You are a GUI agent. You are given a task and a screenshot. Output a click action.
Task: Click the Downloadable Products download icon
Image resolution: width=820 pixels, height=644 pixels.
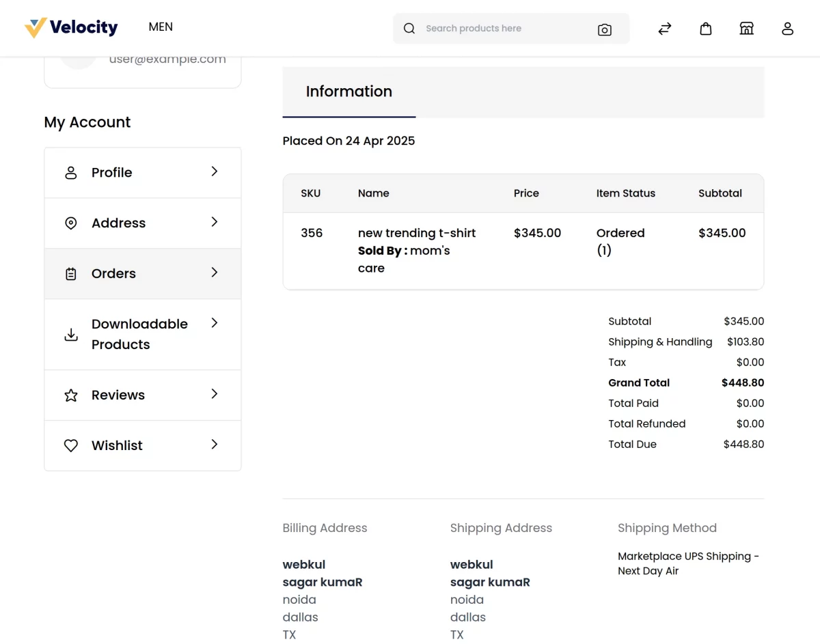[71, 334]
